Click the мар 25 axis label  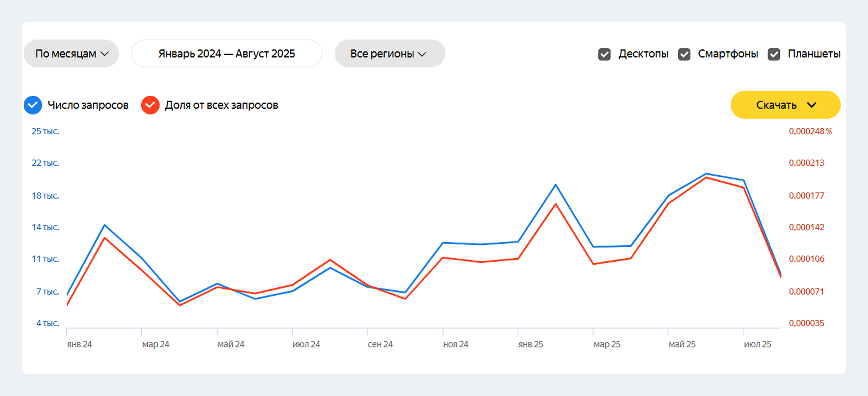(x=607, y=344)
